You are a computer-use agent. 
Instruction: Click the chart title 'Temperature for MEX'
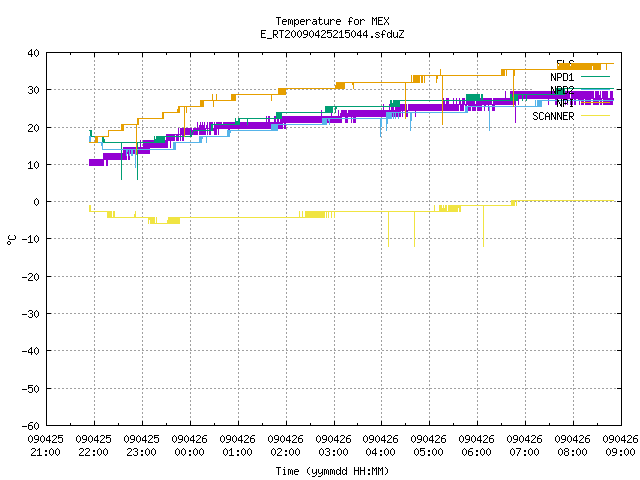tap(332, 21)
